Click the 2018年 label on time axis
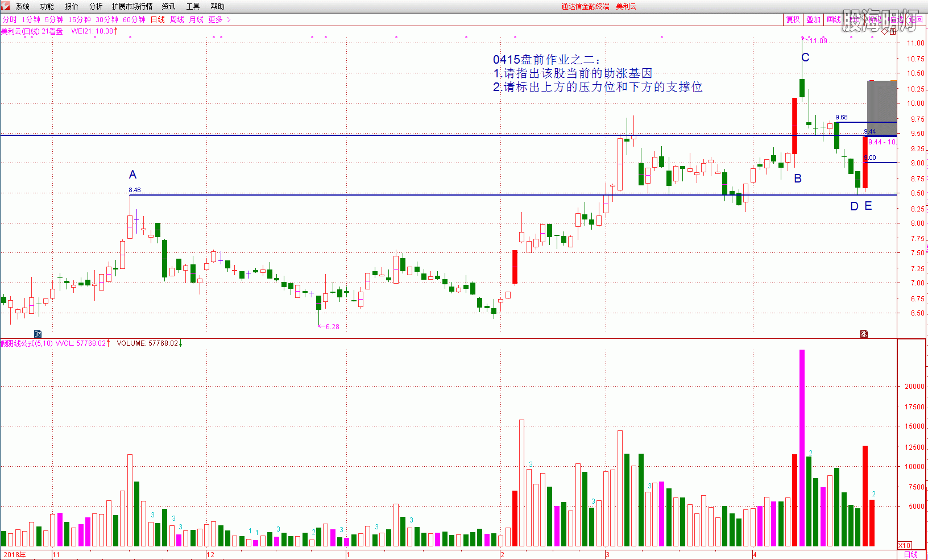928x560 pixels. (x=14, y=554)
